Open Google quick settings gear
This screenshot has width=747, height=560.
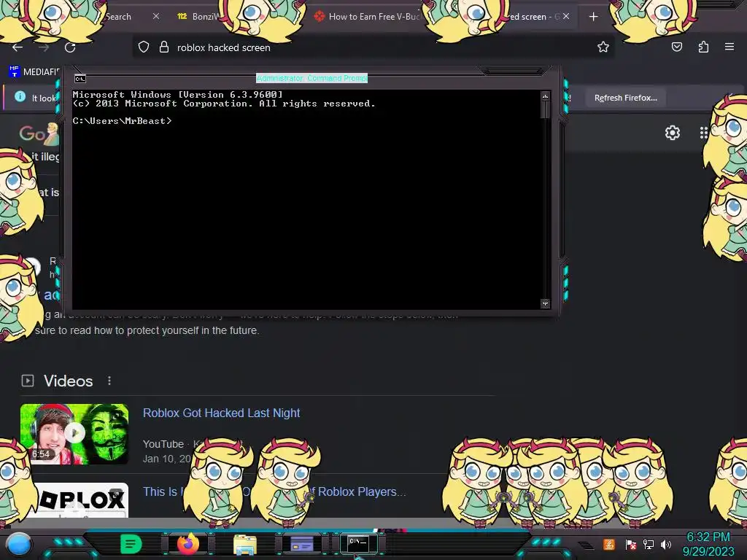672,133
